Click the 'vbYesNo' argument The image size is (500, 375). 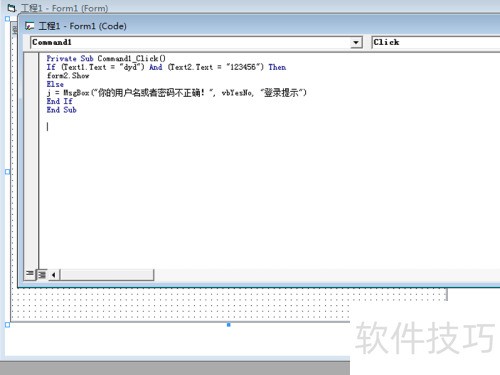click(x=237, y=93)
